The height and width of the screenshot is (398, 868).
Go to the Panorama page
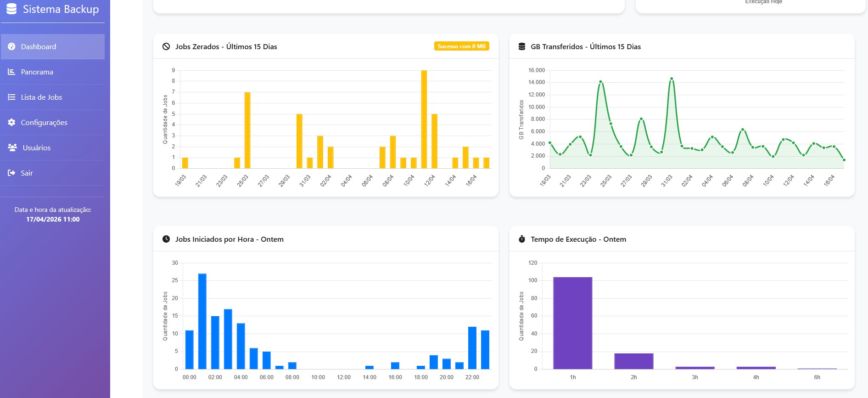53,72
